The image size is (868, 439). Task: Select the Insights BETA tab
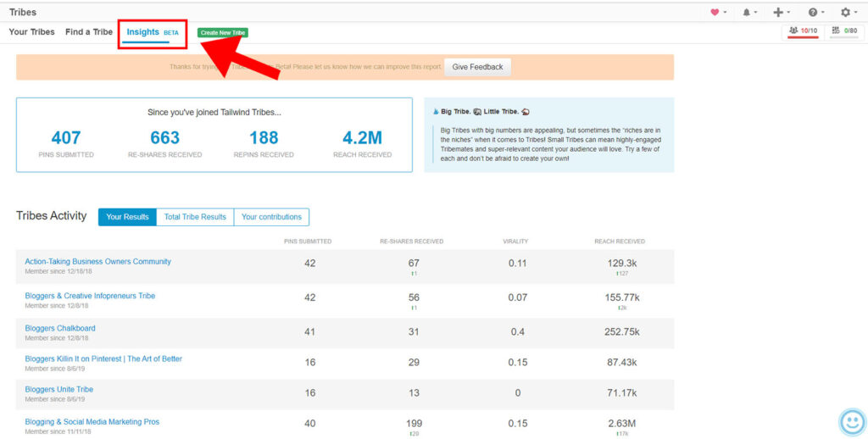pos(153,32)
